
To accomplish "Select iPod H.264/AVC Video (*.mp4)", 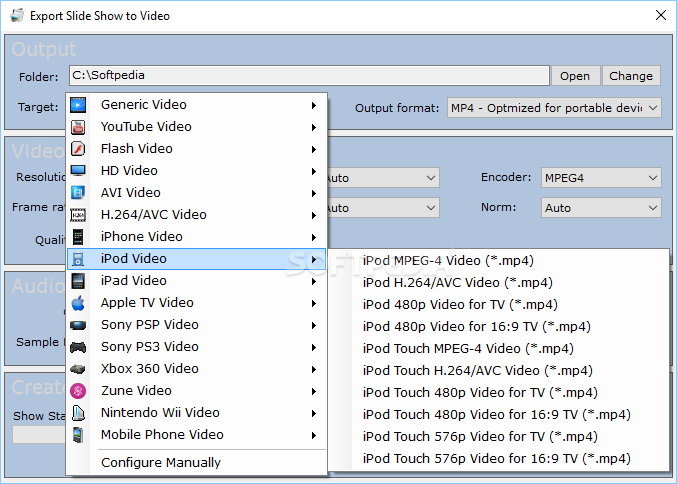I will coord(498,283).
